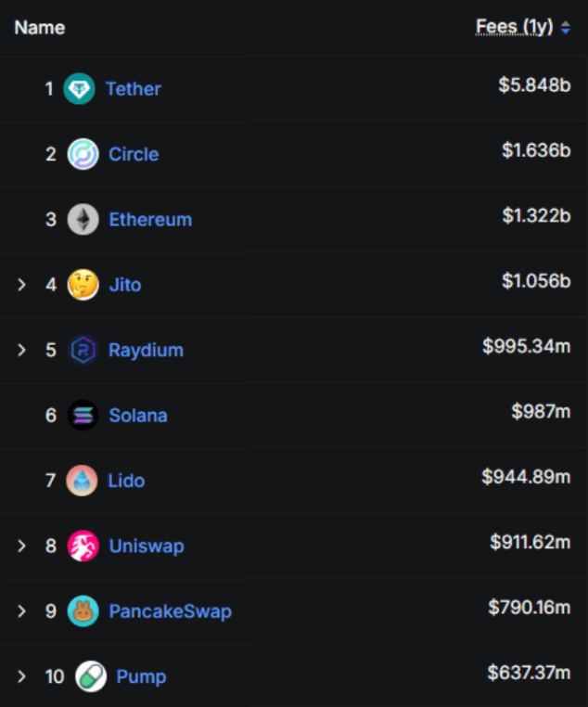Open the Ethereum protocol link
This screenshot has width=588, height=707.
pyautogui.click(x=150, y=220)
